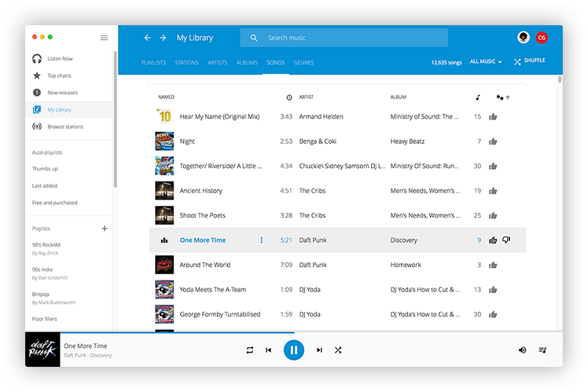Click the sidebar scrollbar
This screenshot has width=588, height=392.
(115, 119)
